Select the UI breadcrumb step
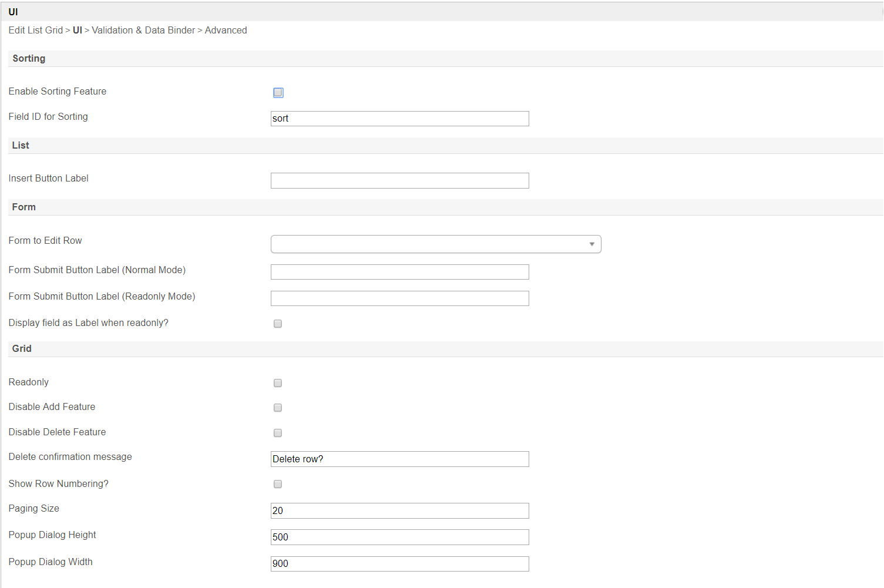884x588 pixels. (77, 30)
